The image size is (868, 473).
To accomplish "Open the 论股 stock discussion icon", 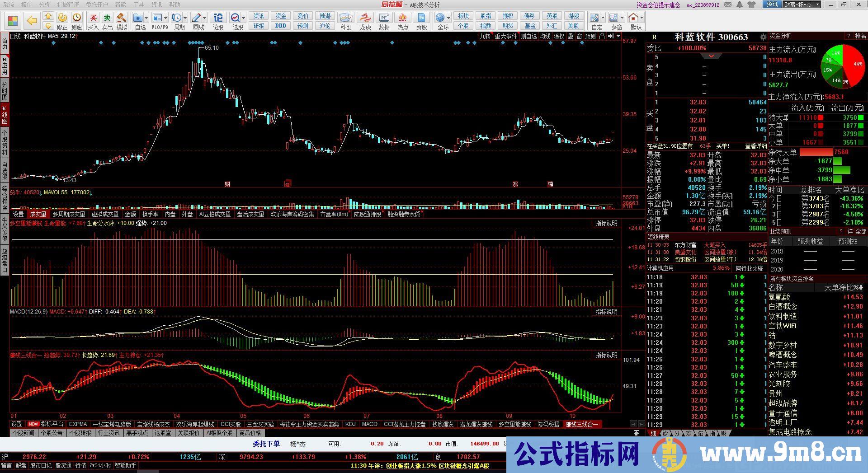I will (218, 18).
